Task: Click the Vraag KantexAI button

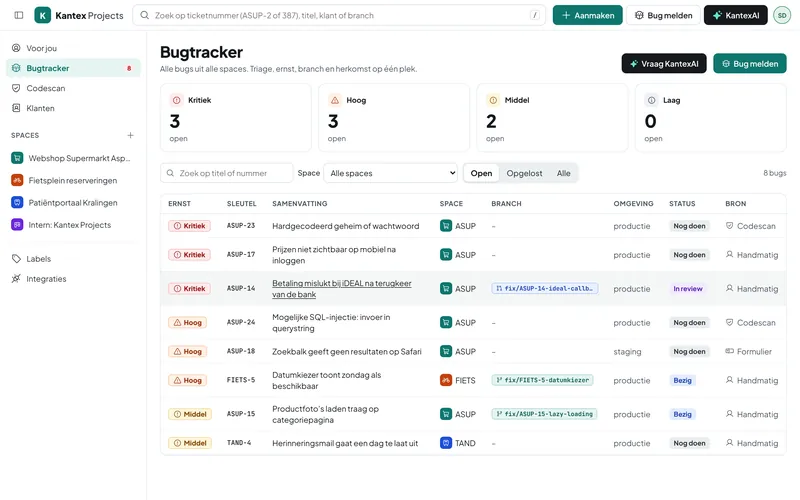Action: (664, 64)
